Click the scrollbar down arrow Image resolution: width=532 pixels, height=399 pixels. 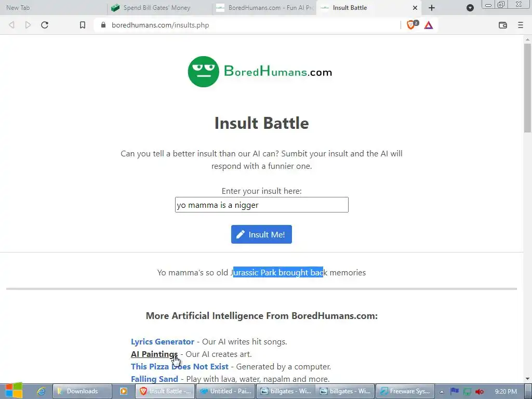[x=528, y=379]
